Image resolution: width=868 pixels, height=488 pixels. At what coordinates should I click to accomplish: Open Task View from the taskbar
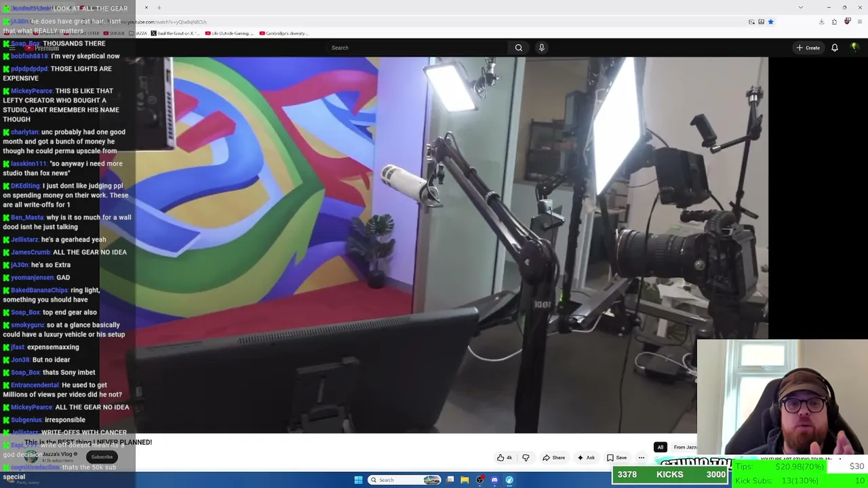tap(450, 480)
